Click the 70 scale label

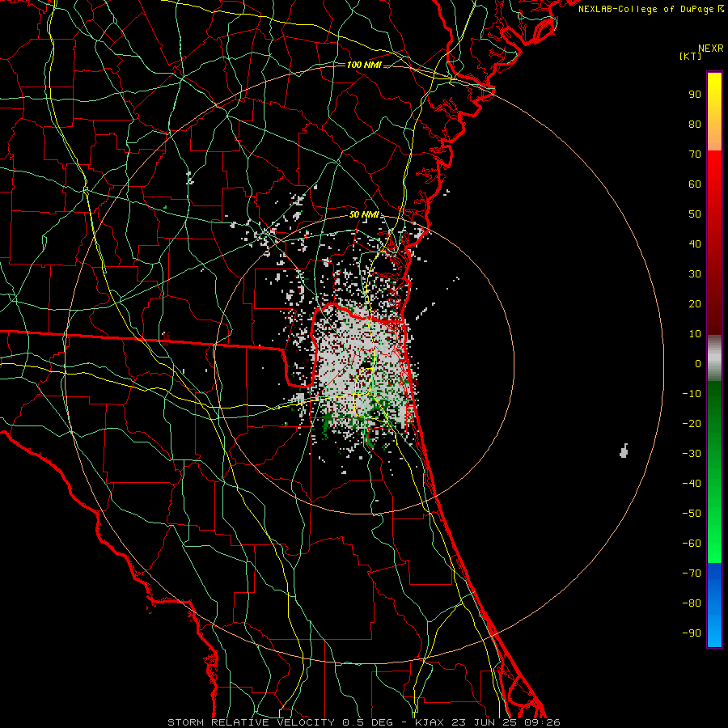pyautogui.click(x=695, y=154)
